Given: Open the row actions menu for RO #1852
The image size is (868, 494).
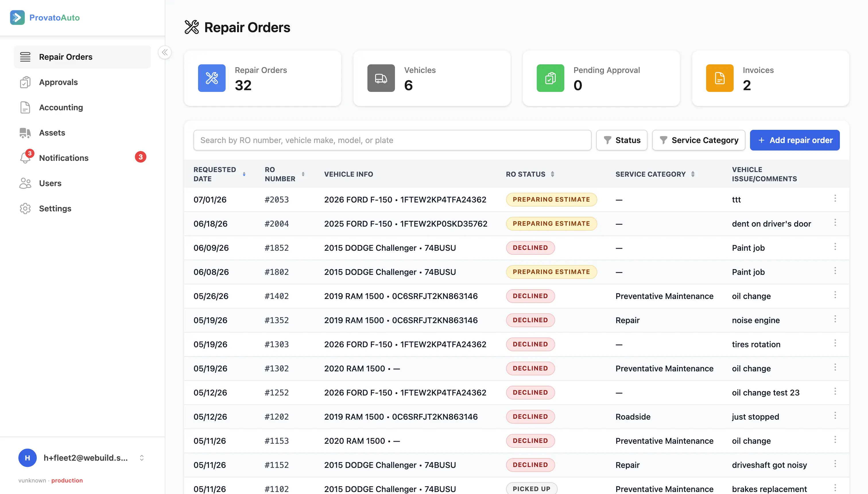Looking at the screenshot, I should (x=835, y=247).
